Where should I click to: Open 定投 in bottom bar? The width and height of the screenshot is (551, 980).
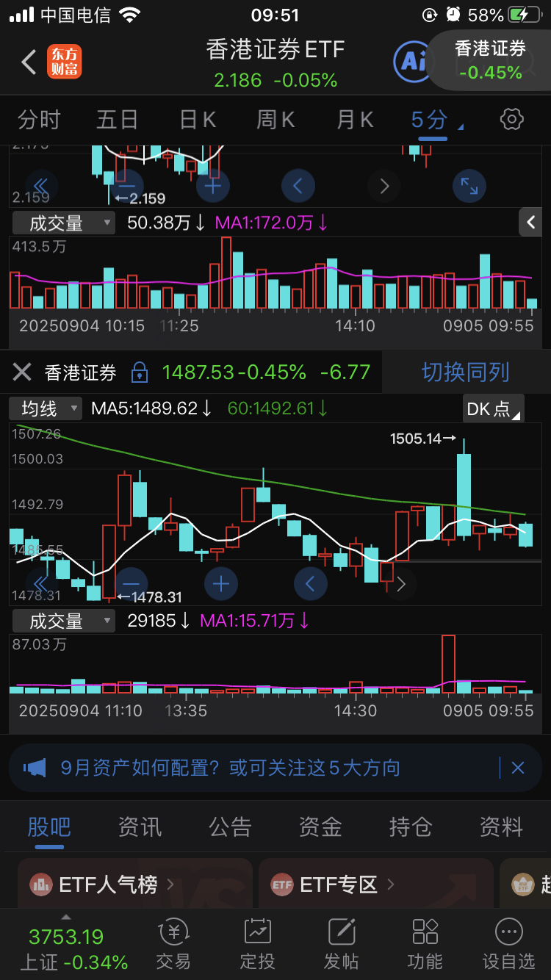point(257,945)
